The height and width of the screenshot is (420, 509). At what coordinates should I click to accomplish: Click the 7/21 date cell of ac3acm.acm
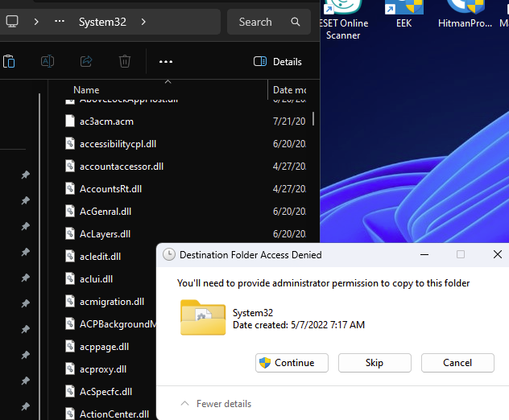[289, 121]
